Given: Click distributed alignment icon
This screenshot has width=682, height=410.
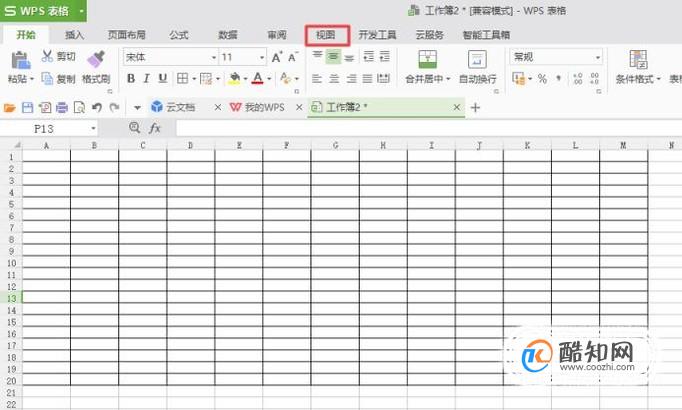Looking at the screenshot, I should [x=384, y=79].
